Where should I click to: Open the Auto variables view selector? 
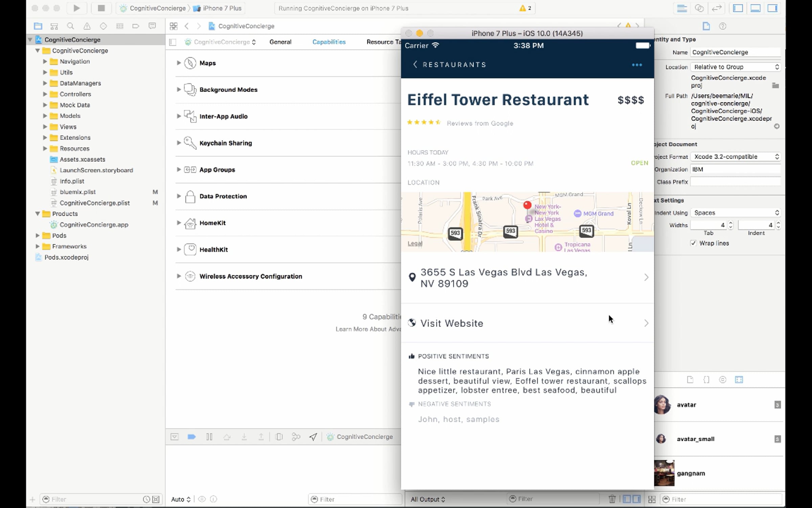[181, 499]
